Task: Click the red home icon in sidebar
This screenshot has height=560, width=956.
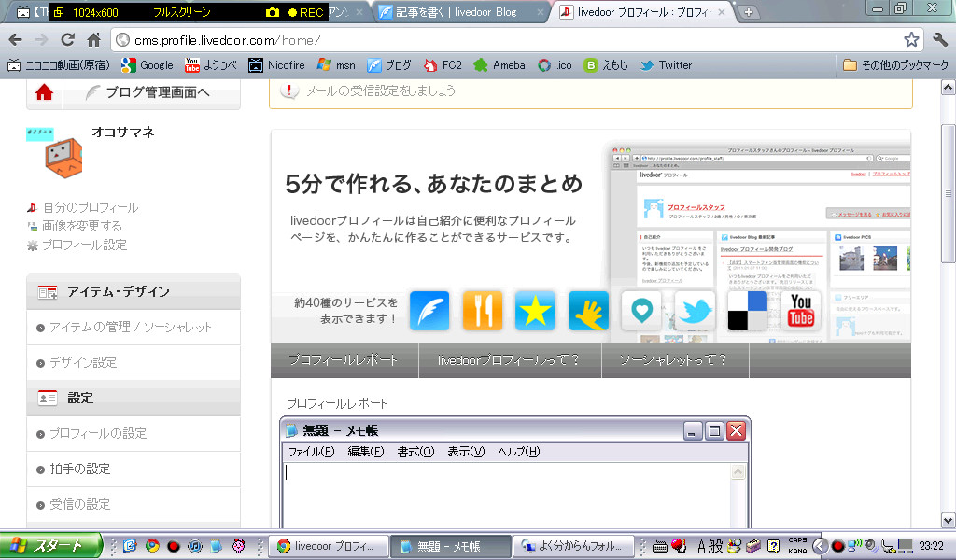Action: [44, 92]
